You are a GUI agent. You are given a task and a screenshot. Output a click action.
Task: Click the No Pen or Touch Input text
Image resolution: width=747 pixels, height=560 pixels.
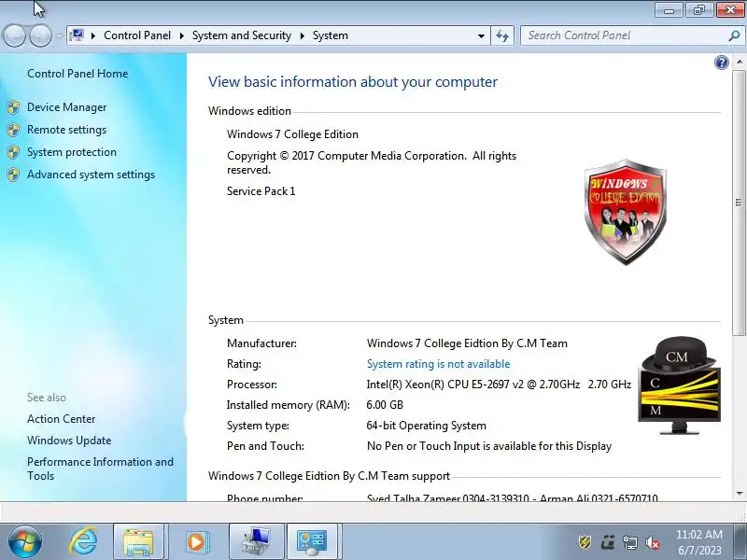coord(489,446)
